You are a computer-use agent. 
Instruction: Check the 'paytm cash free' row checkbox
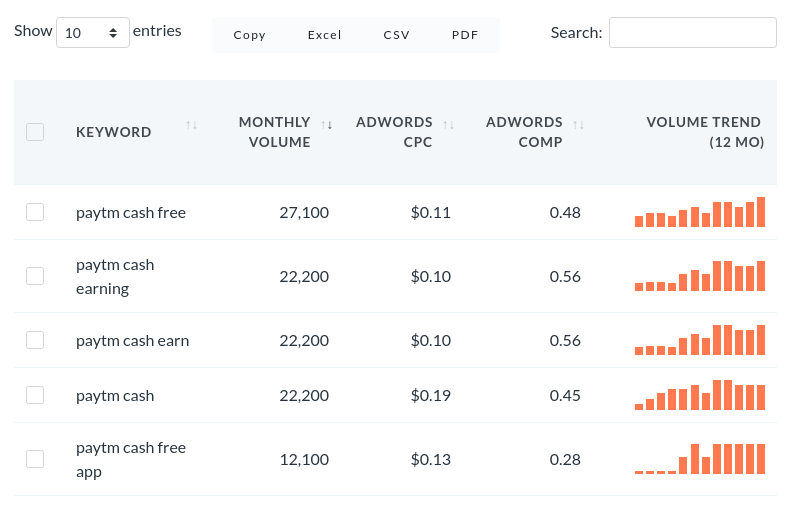pos(35,212)
